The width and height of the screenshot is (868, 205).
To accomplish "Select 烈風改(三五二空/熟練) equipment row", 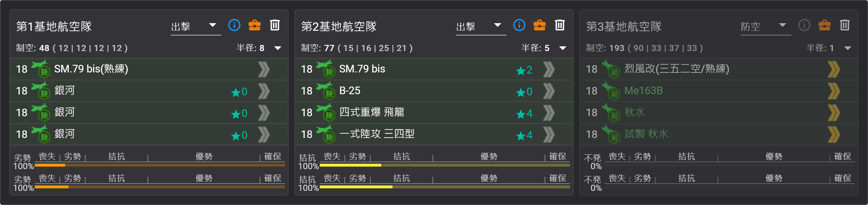I will (x=719, y=69).
